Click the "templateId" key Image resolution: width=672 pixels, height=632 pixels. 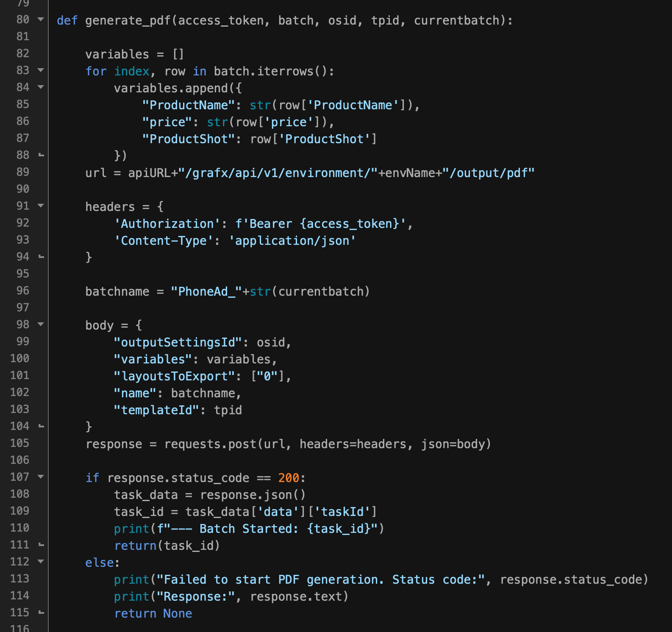(x=156, y=410)
